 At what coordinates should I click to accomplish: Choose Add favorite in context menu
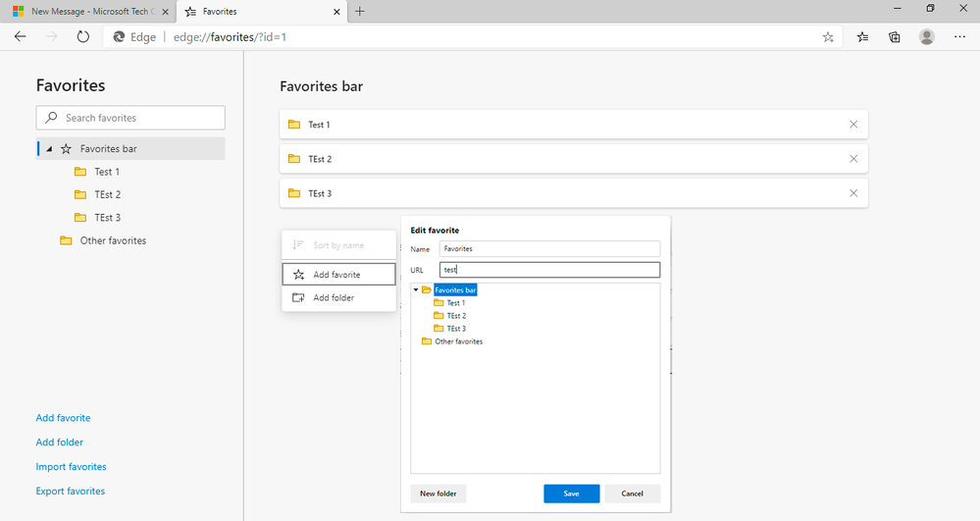pyautogui.click(x=338, y=275)
